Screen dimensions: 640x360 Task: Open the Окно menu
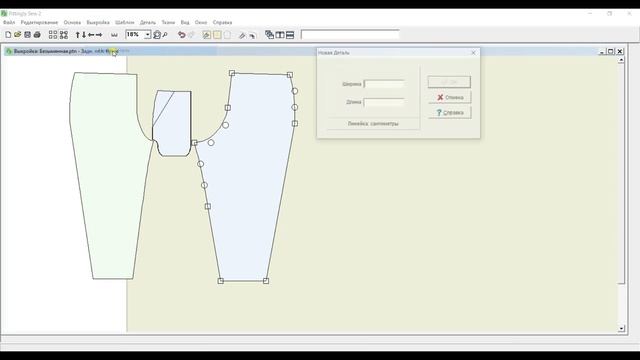click(x=201, y=22)
